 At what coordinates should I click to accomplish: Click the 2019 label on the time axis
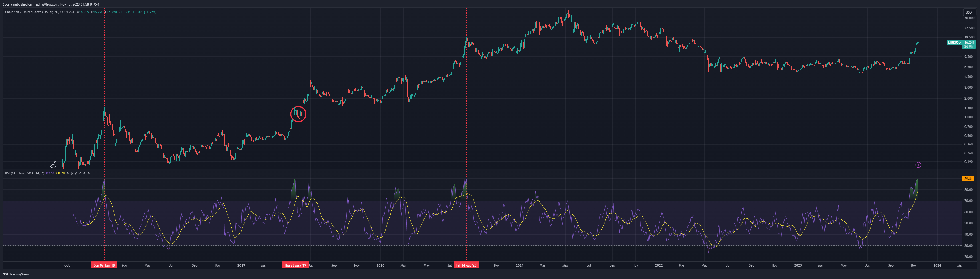point(241,265)
